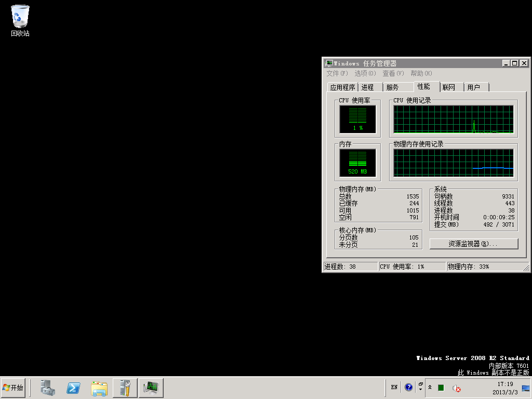This screenshot has width=532, height=399.
Task: Open the 选项(O) menu
Action: click(365, 73)
